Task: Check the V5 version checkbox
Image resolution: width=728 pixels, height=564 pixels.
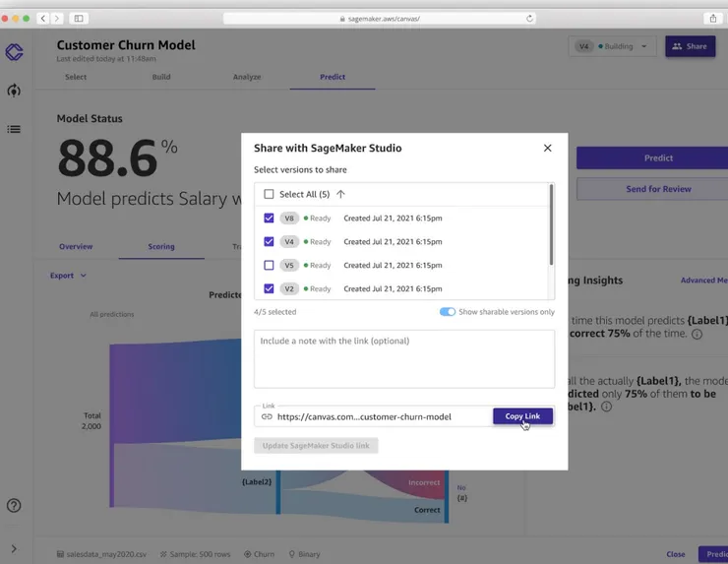Action: pyautogui.click(x=269, y=266)
